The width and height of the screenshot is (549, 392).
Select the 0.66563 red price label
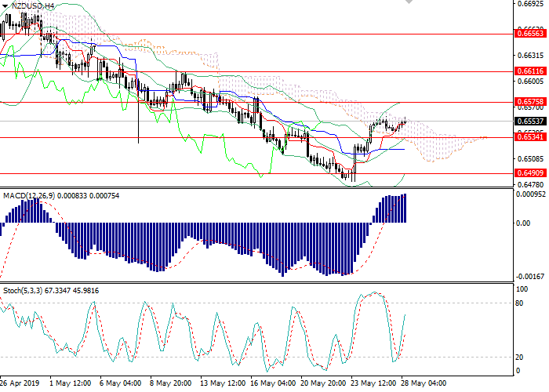[529, 34]
